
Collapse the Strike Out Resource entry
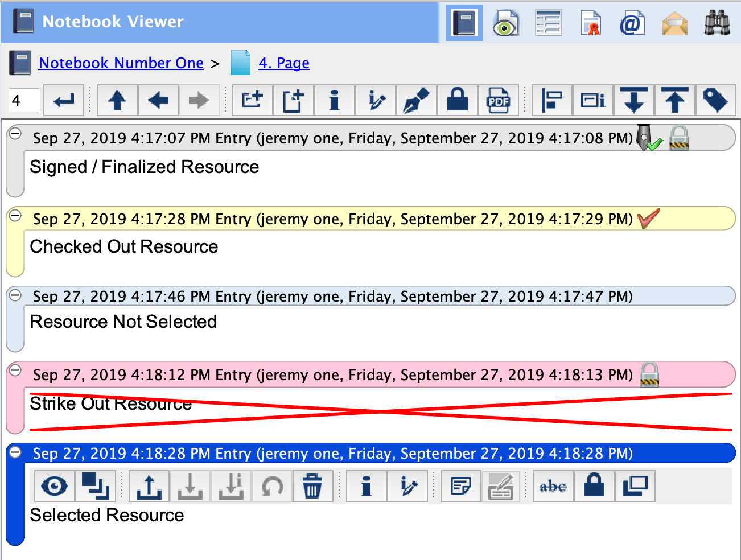click(x=15, y=371)
